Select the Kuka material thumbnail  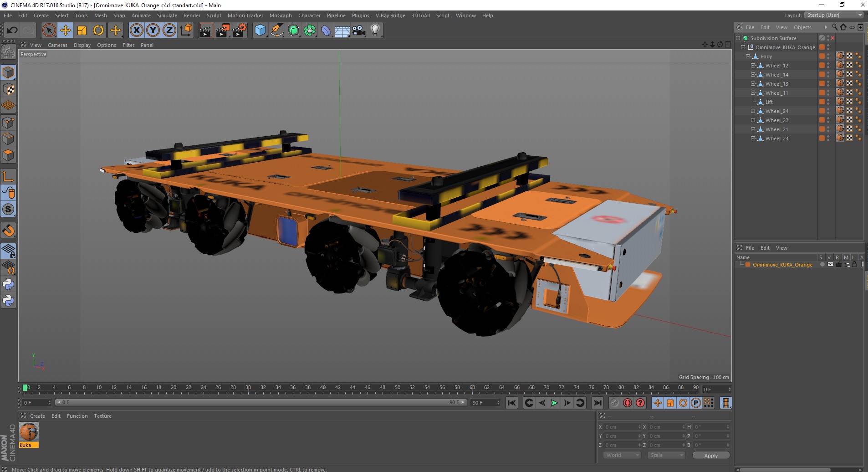29,432
